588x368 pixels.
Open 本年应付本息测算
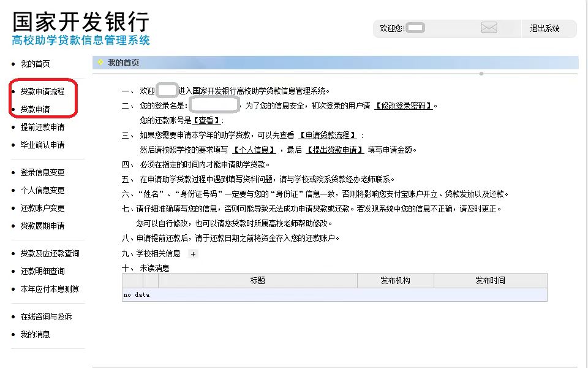(x=50, y=289)
